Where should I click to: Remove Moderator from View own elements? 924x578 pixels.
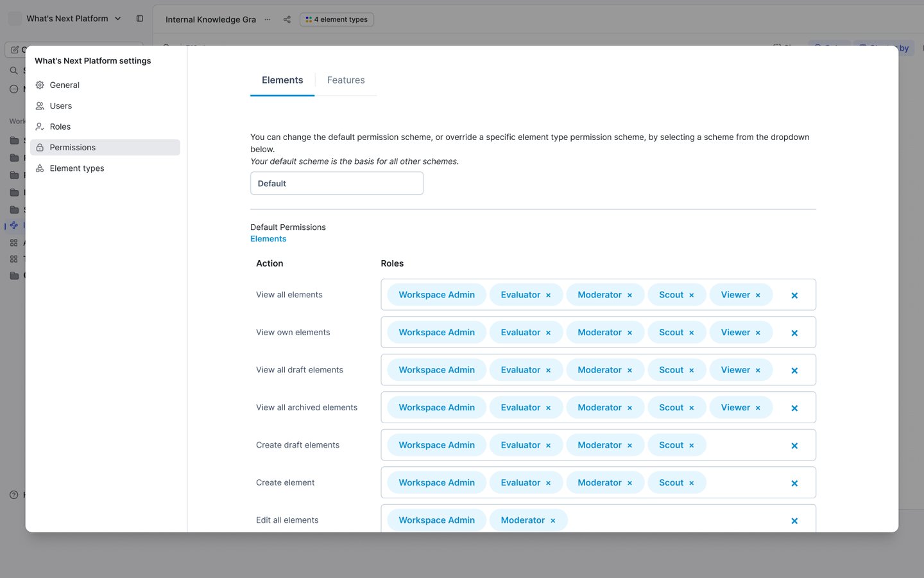pos(629,333)
